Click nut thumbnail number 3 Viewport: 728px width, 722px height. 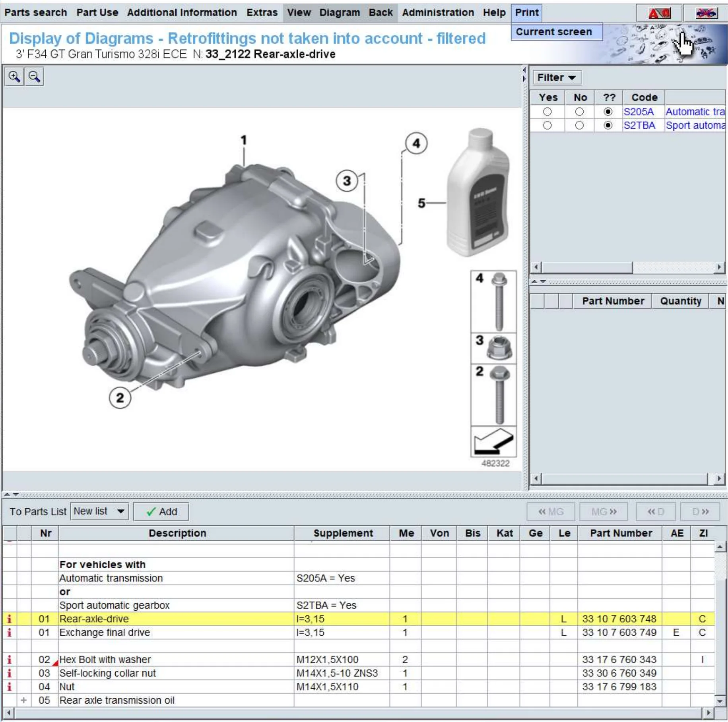[493, 348]
